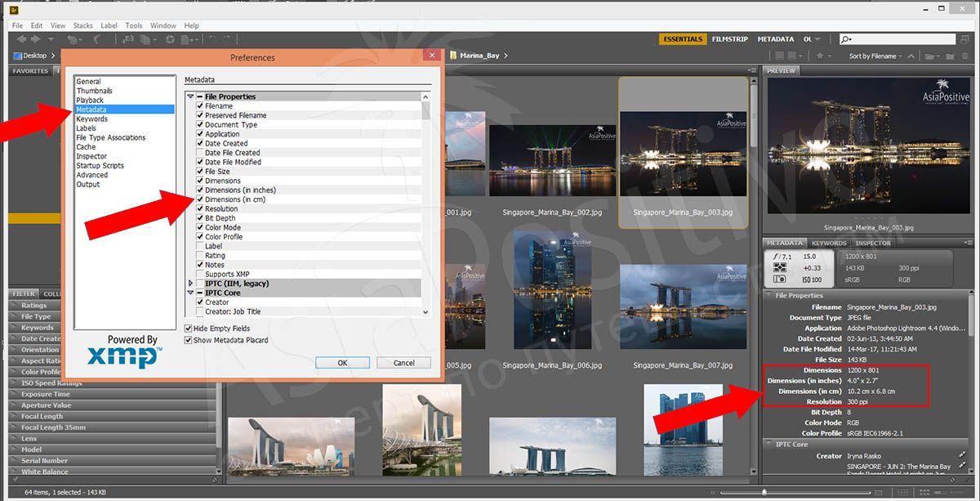The height and width of the screenshot is (501, 980).
Task: Open the File menu
Action: [17, 25]
